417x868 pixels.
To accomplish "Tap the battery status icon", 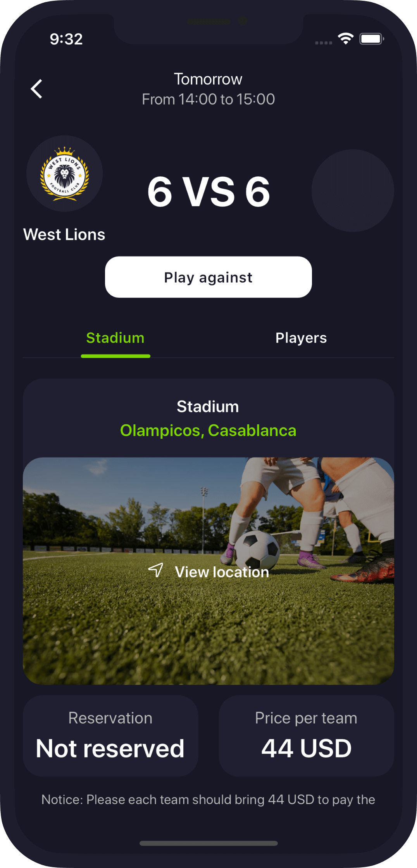I will [x=372, y=39].
